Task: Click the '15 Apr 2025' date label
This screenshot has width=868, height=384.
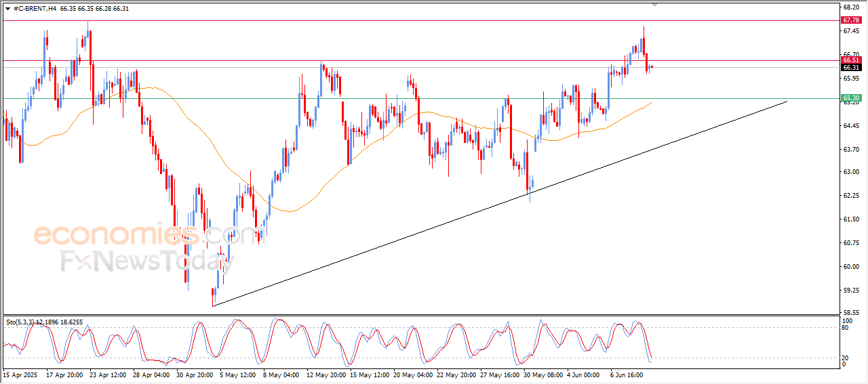Action: [x=20, y=374]
